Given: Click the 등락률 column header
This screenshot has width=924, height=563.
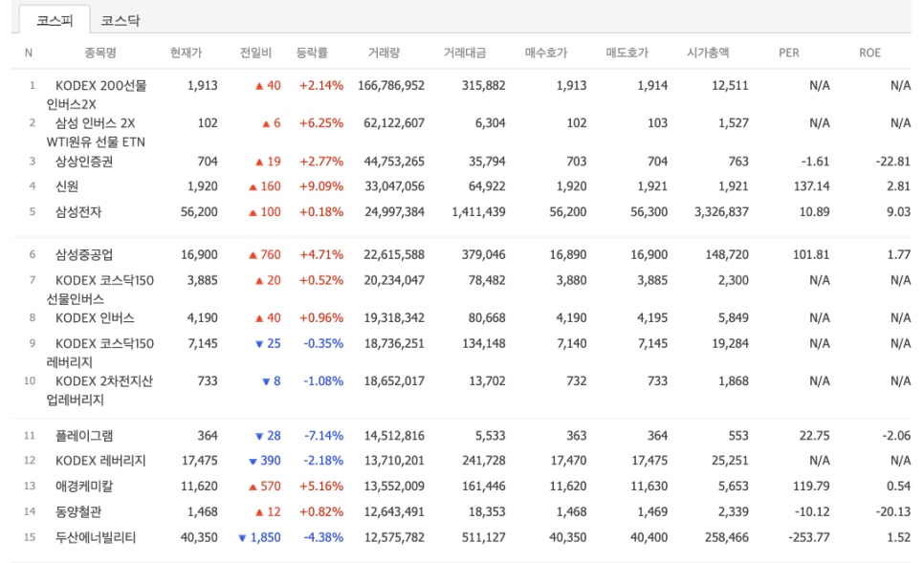Looking at the screenshot, I should point(312,53).
